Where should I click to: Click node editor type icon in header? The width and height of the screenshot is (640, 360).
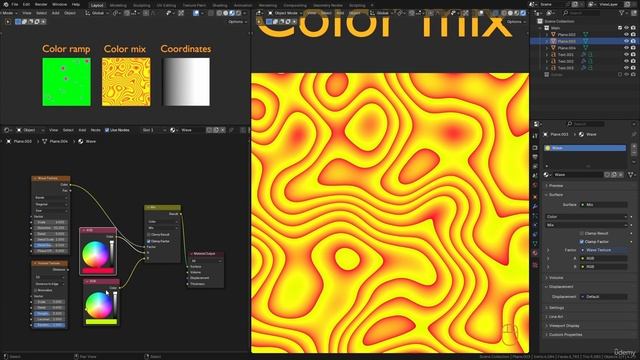pos(7,130)
